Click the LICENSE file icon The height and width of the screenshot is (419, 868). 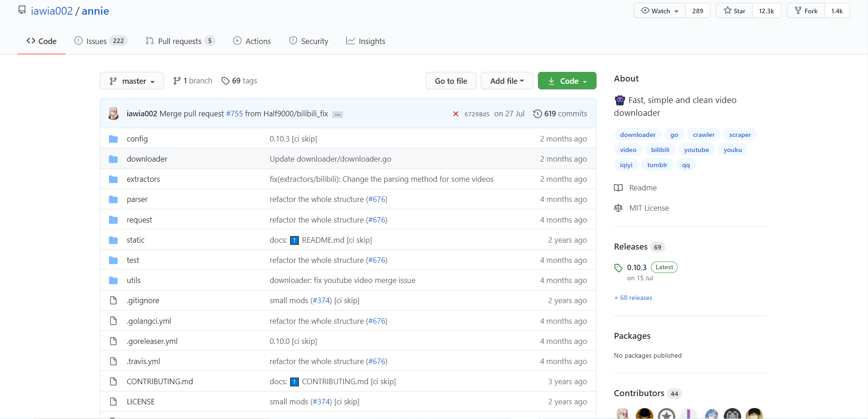[114, 402]
